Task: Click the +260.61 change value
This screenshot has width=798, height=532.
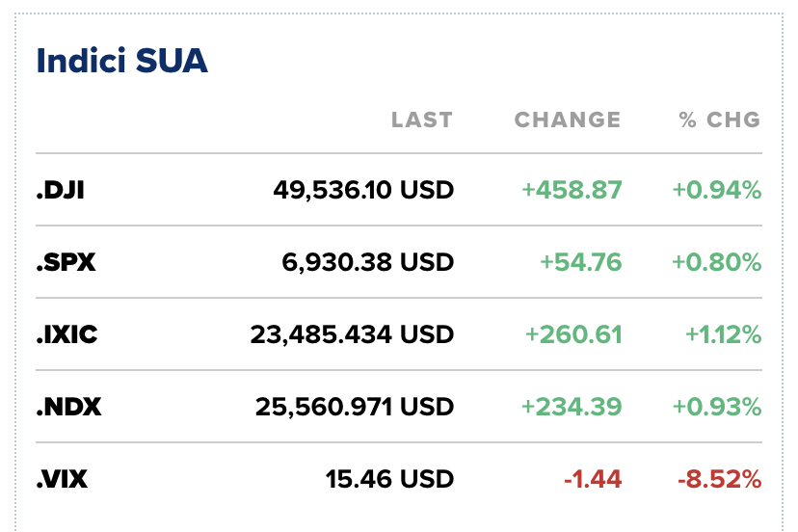Action: (x=573, y=334)
